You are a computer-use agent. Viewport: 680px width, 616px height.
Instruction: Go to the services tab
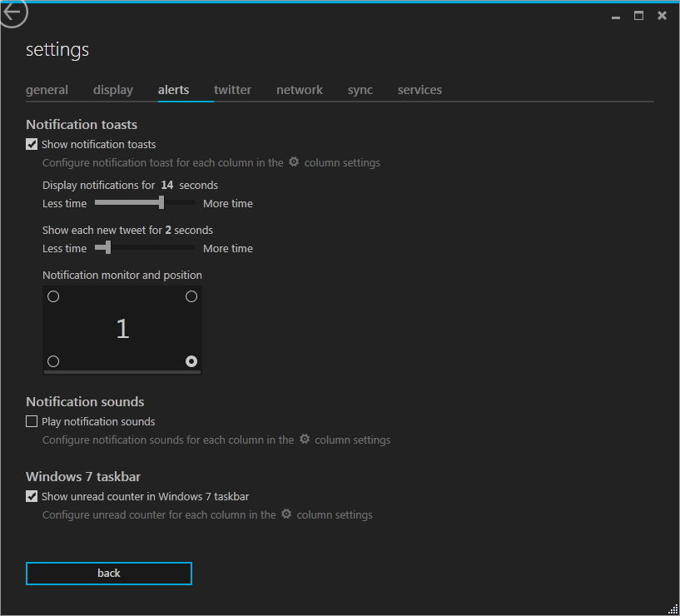click(419, 90)
